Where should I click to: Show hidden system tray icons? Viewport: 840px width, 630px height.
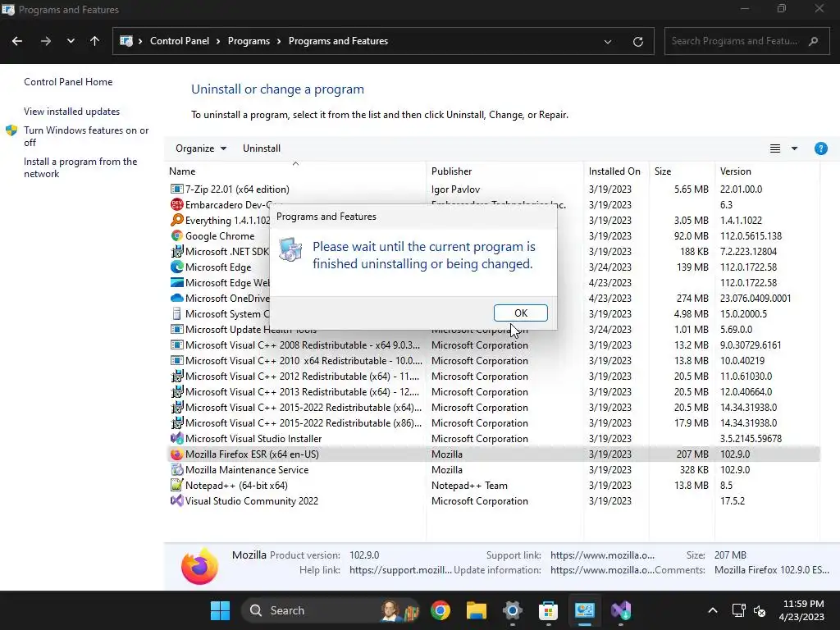[713, 610]
